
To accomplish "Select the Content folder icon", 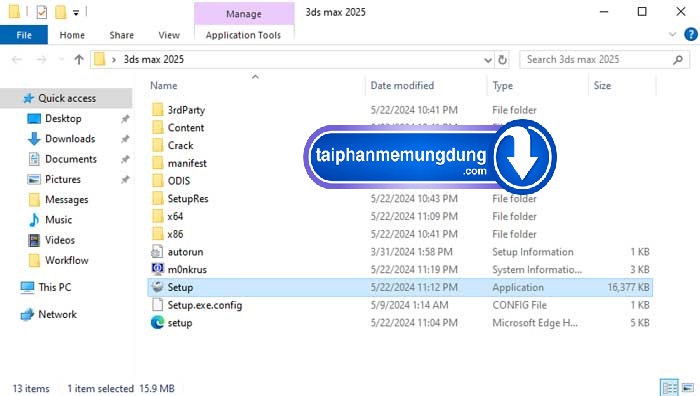I will tap(158, 128).
